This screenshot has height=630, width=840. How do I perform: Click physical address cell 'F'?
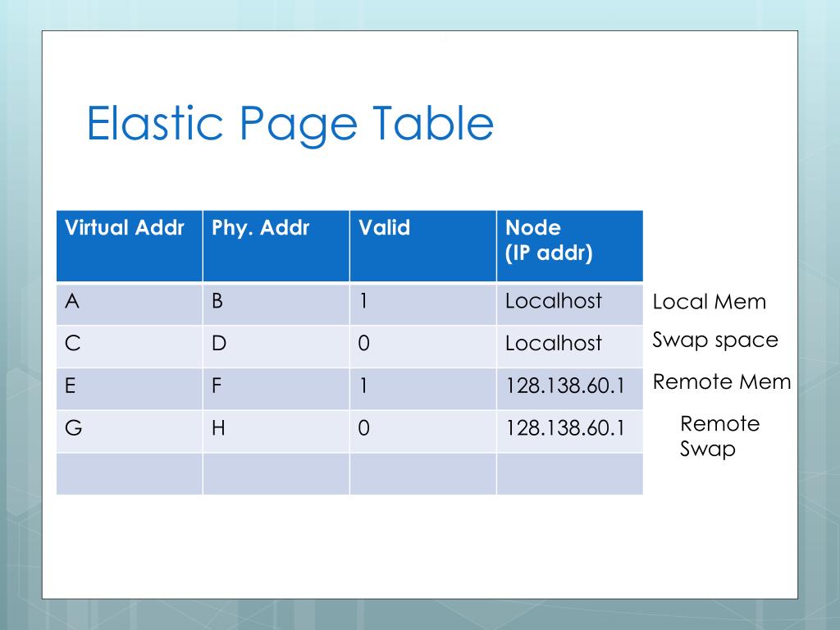coord(276,389)
